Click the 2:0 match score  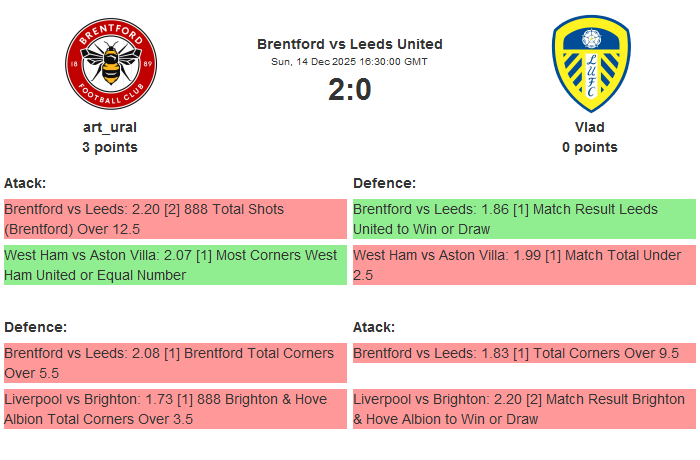[x=350, y=90]
